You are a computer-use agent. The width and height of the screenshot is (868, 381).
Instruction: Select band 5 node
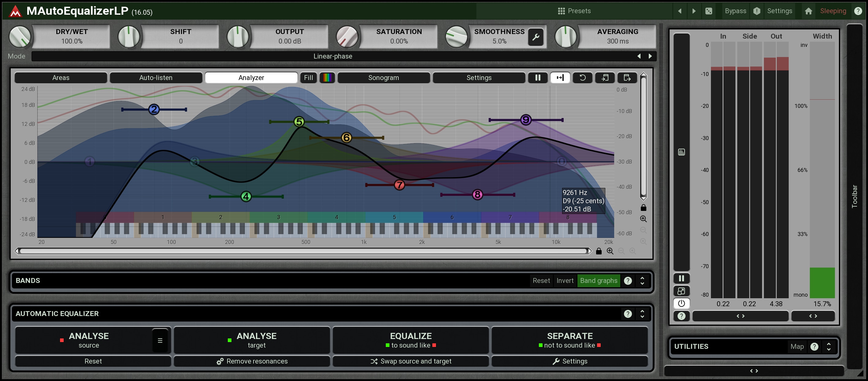tap(299, 121)
